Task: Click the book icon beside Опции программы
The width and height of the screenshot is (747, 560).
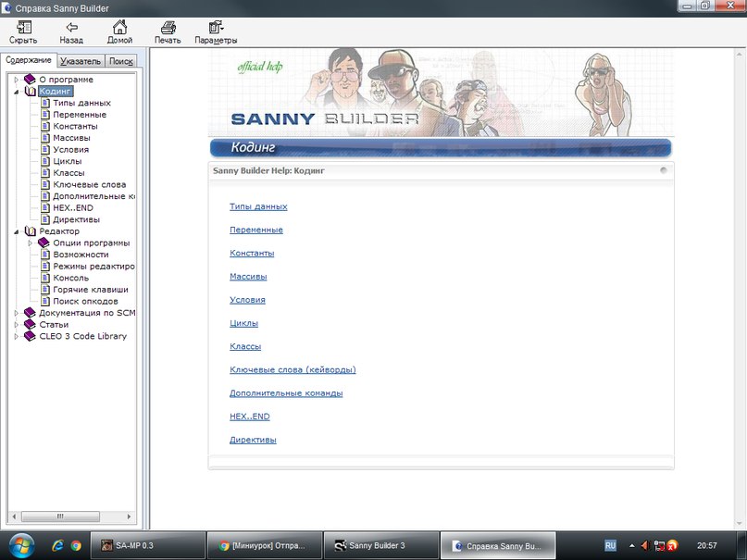Action: pos(44,243)
